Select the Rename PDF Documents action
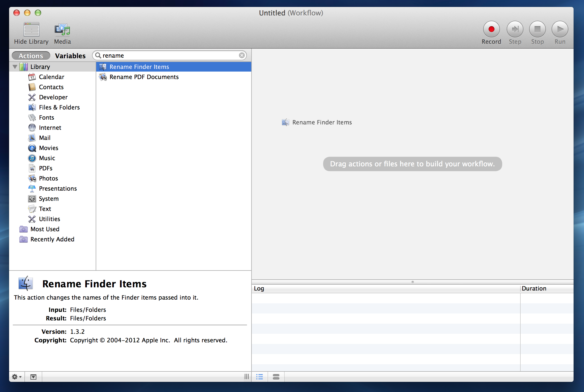This screenshot has height=392, width=584. (x=144, y=77)
